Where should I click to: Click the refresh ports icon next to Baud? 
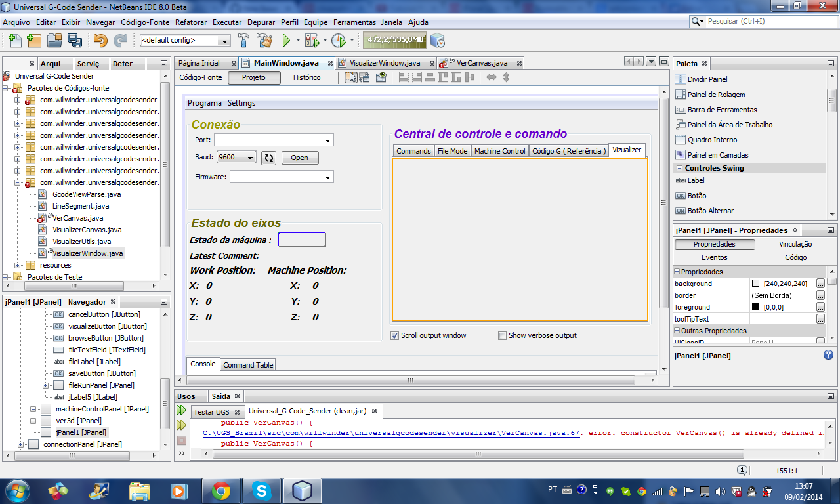coord(268,157)
